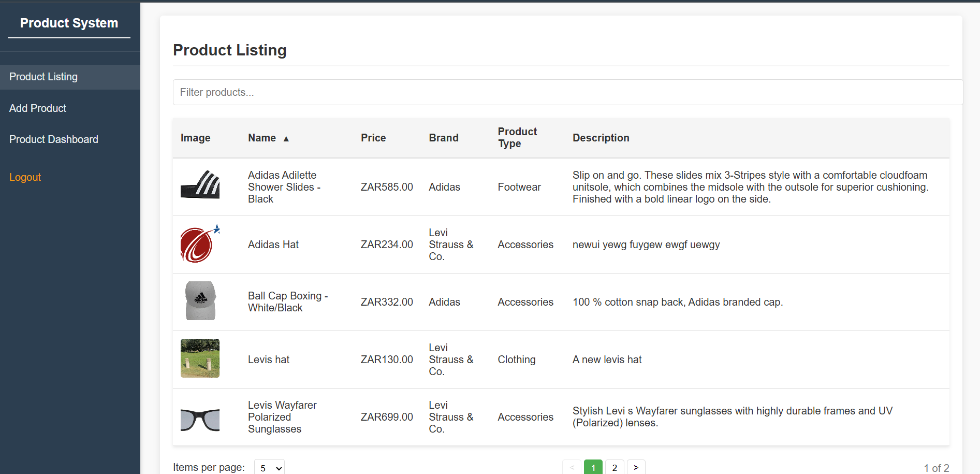Sort table by Brand column header
Screen dimensions: 980x474
pyautogui.click(x=444, y=138)
